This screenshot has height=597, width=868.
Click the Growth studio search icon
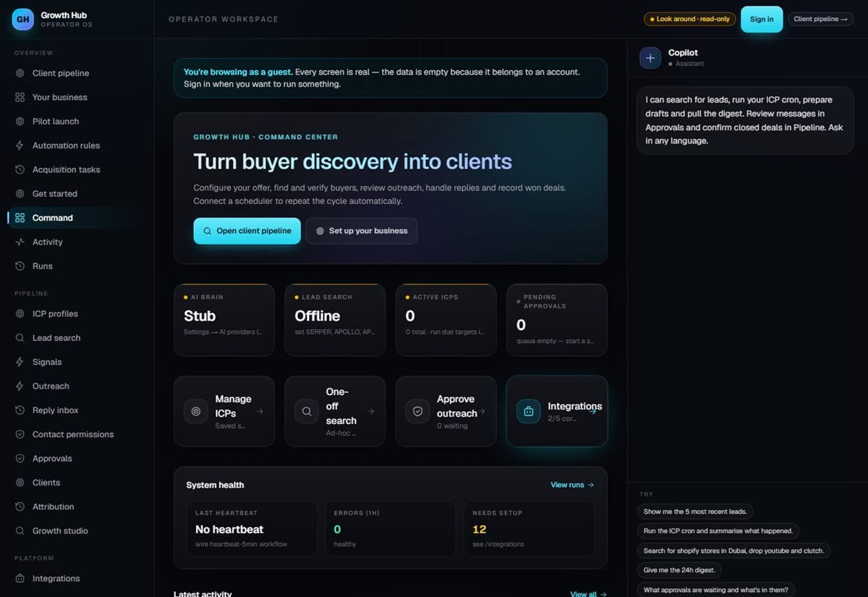(20, 530)
